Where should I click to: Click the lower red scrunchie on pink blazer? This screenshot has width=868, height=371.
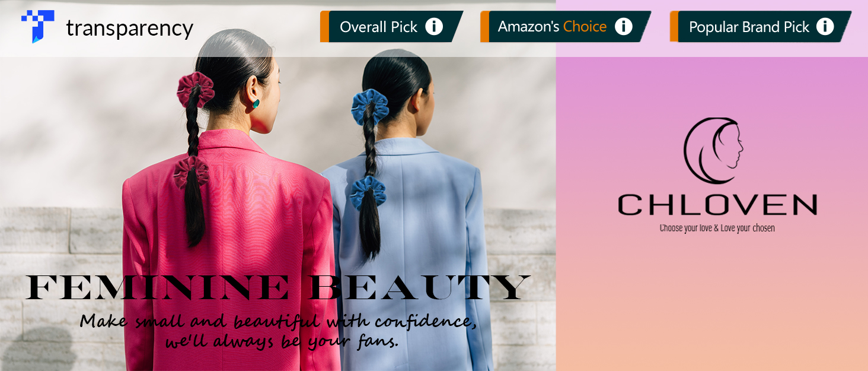(191, 172)
